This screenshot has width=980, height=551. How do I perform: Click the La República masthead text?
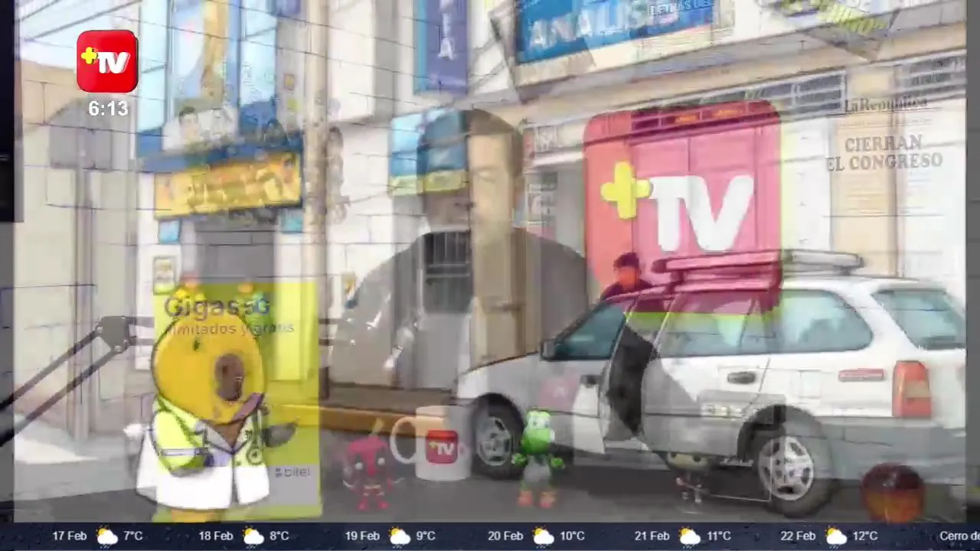point(886,105)
